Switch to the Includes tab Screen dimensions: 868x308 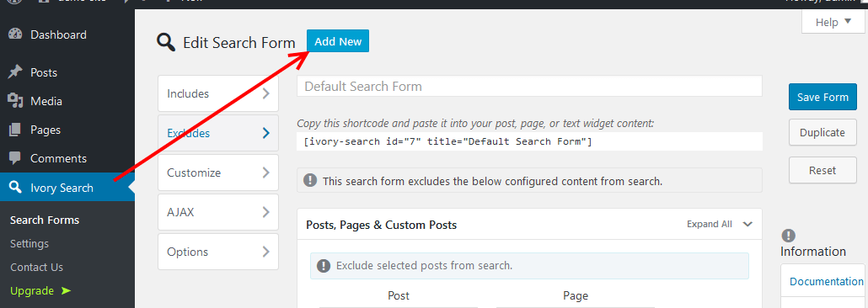(218, 94)
